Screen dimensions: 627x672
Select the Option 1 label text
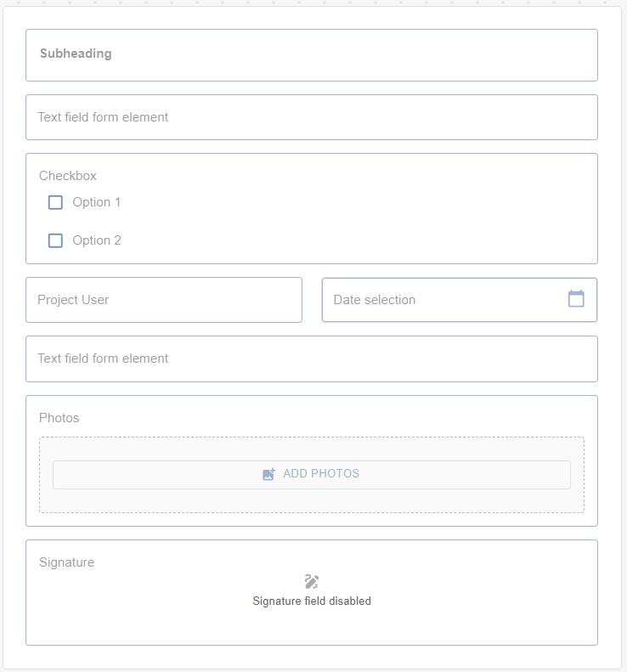click(96, 202)
